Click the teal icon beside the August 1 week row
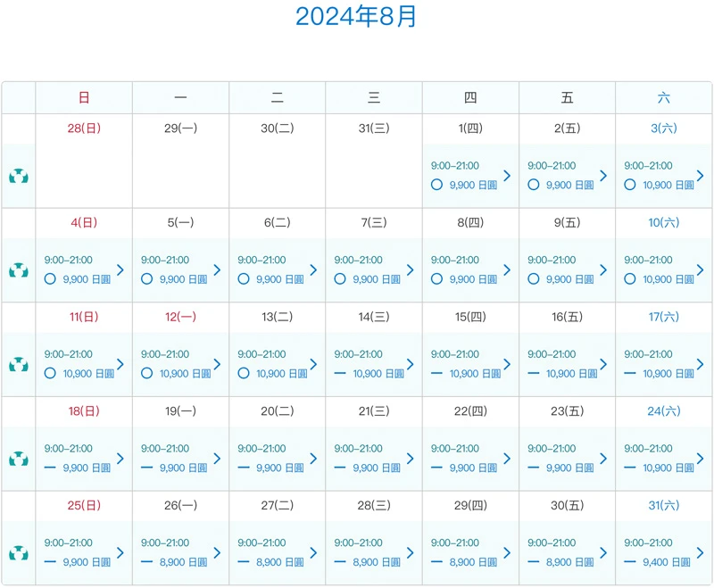 [x=18, y=176]
